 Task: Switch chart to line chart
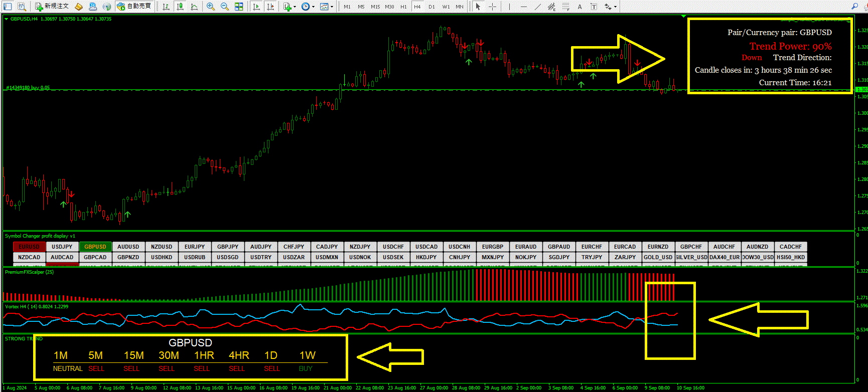tap(194, 7)
